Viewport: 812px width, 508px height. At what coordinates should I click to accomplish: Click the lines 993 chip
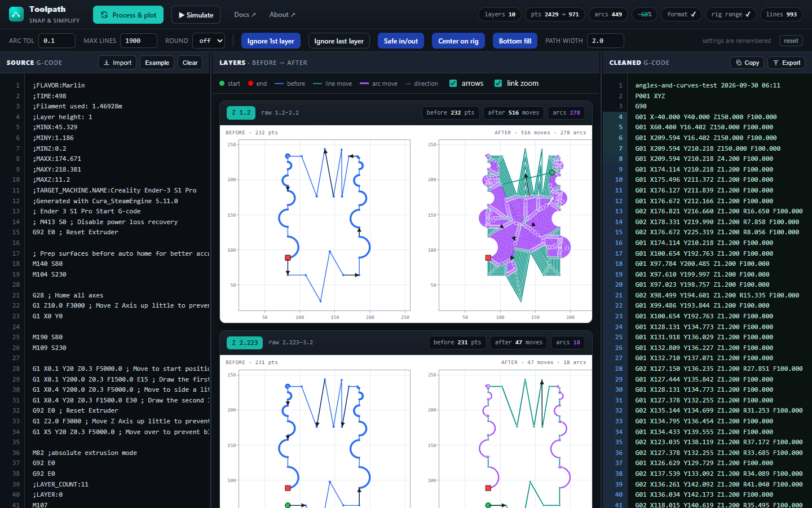782,14
